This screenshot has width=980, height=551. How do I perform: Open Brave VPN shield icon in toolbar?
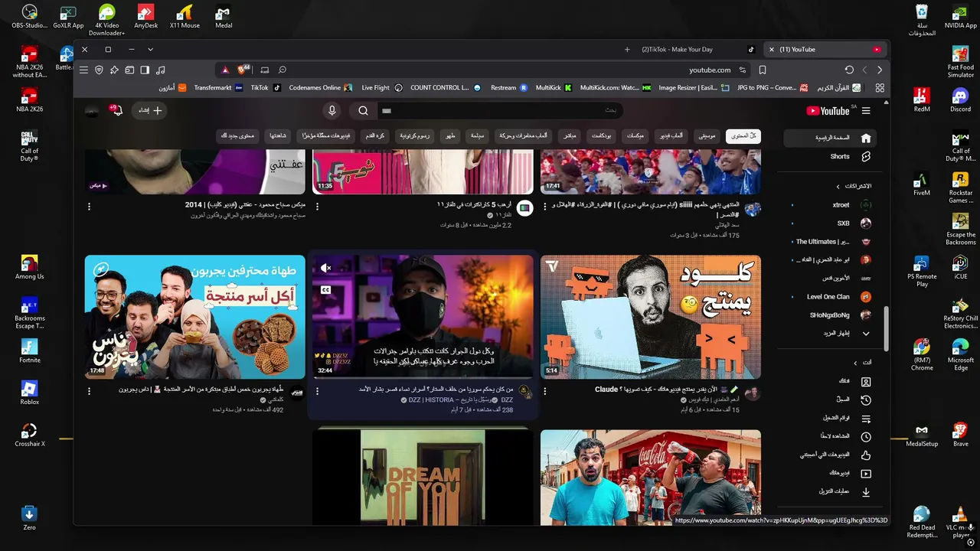pos(99,70)
